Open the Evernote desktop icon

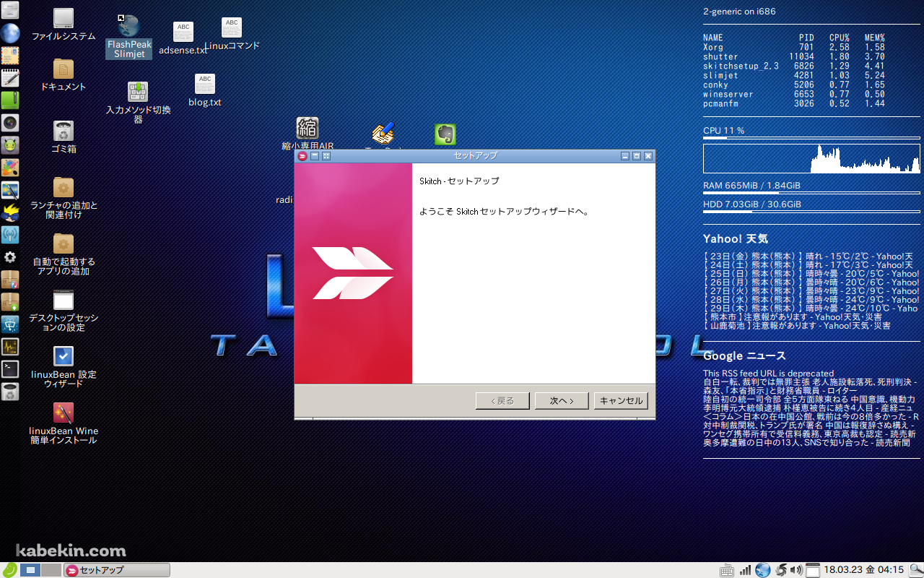point(445,134)
